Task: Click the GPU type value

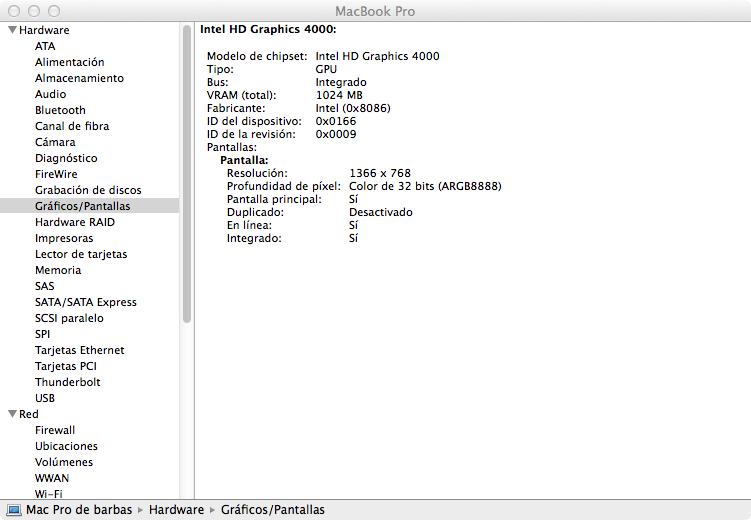Action: [326, 69]
